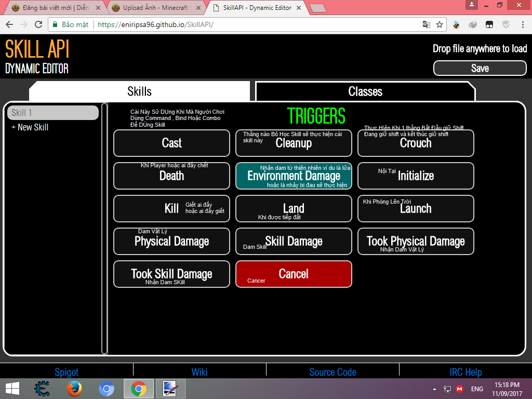Open the Classes tab
The width and height of the screenshot is (532, 399).
point(365,91)
